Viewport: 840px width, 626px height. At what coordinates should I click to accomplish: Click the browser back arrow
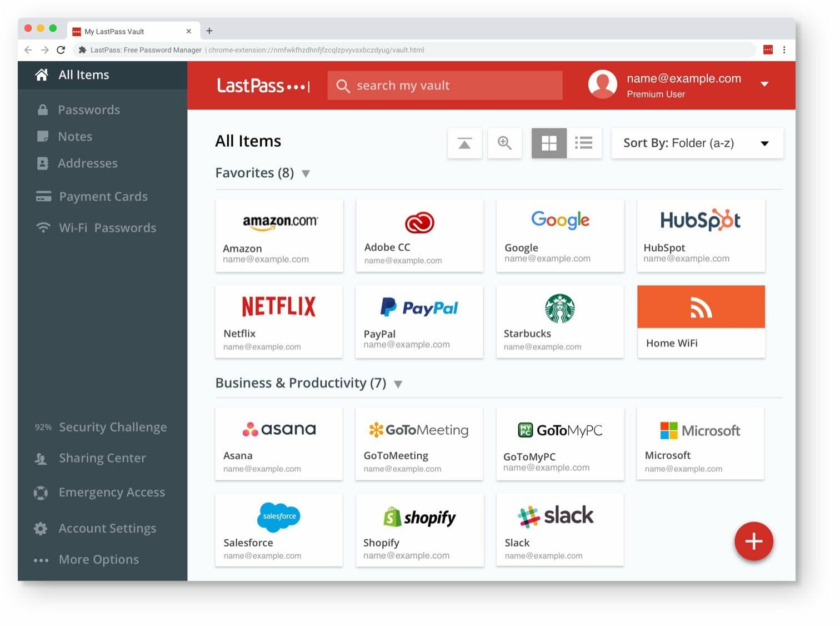coord(28,49)
